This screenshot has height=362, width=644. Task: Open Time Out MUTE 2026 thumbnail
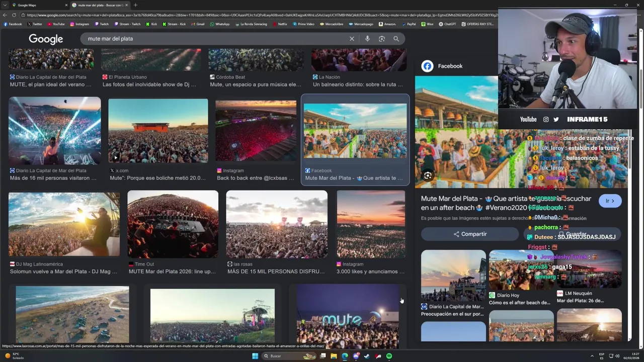coord(173,224)
